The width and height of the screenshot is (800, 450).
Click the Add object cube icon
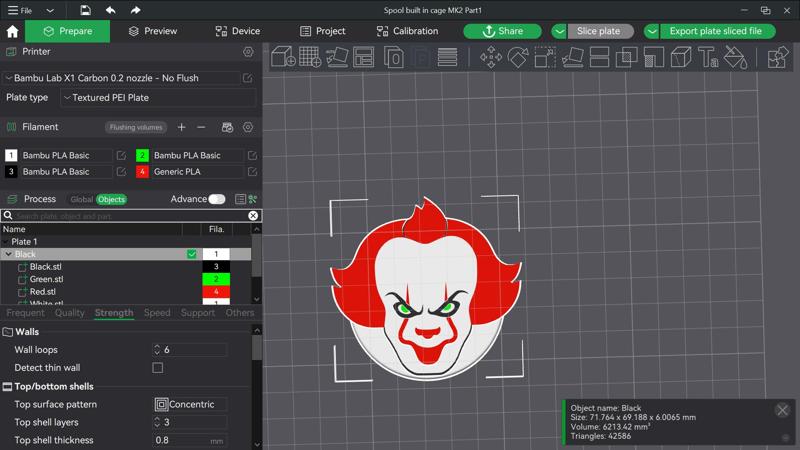click(x=284, y=58)
